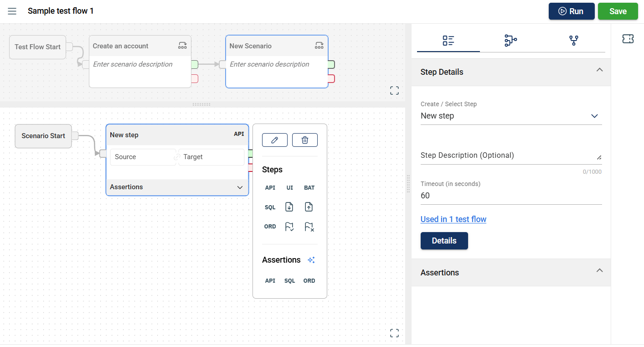Screen dimensions: 644x347
Task: Open the 'Used in 1 test flow' link
Action: (x=453, y=219)
